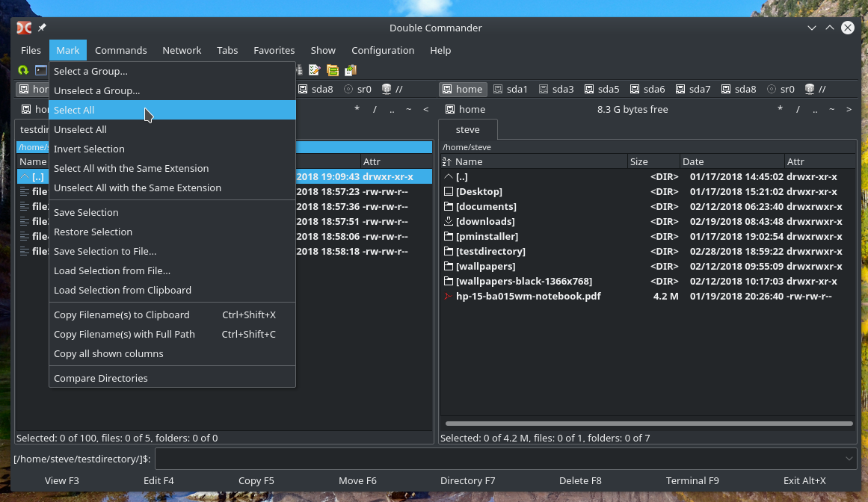The width and height of the screenshot is (868, 502).
Task: Click the left panel * favorites button
Action: coord(357,110)
